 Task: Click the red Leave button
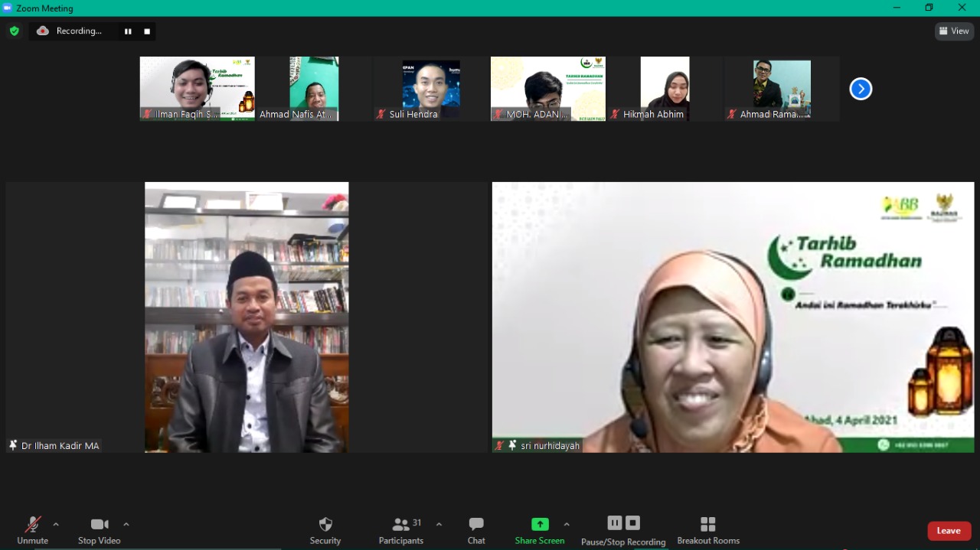click(x=949, y=531)
